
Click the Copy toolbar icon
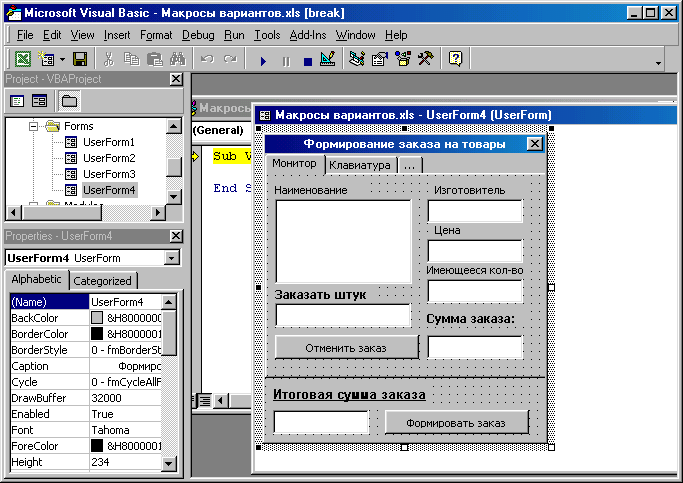pos(131,59)
